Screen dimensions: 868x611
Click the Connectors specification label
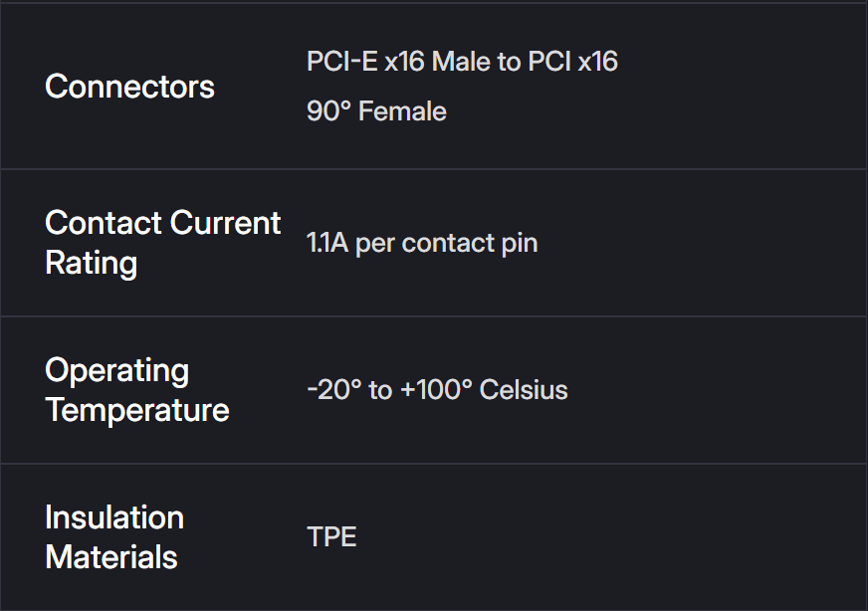[x=129, y=87]
